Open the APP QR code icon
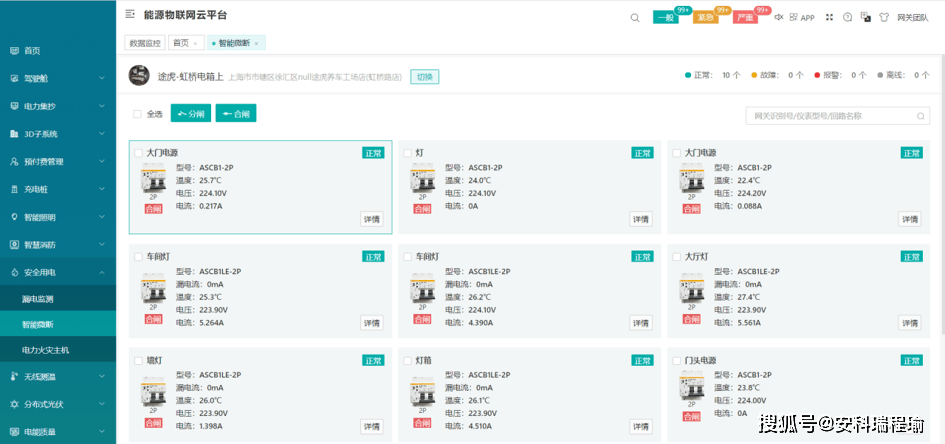The image size is (945, 444). (x=793, y=17)
